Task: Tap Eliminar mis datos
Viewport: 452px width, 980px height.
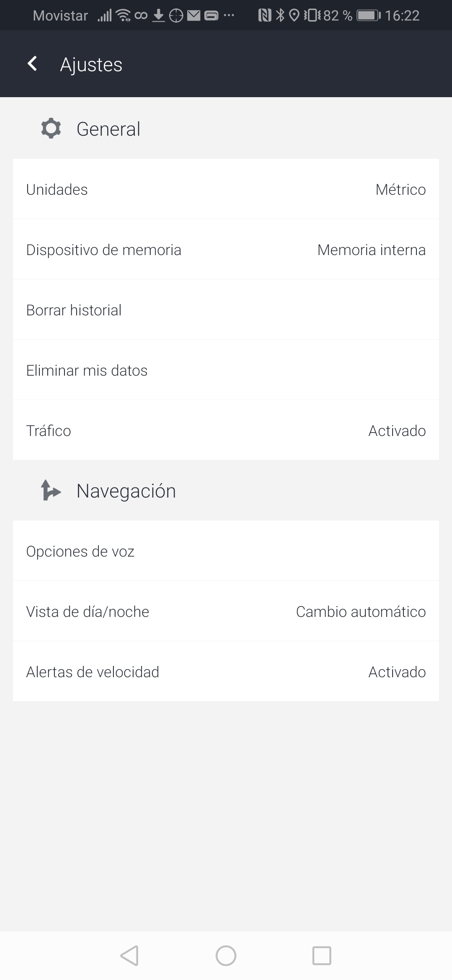Action: (x=226, y=370)
